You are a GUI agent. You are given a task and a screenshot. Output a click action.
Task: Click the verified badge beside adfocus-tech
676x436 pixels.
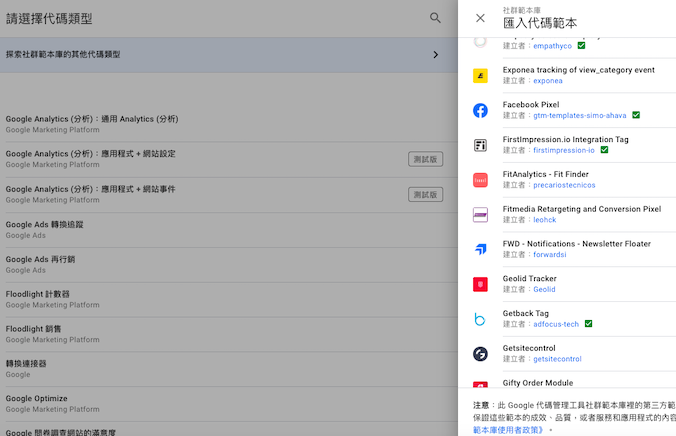pyautogui.click(x=588, y=323)
